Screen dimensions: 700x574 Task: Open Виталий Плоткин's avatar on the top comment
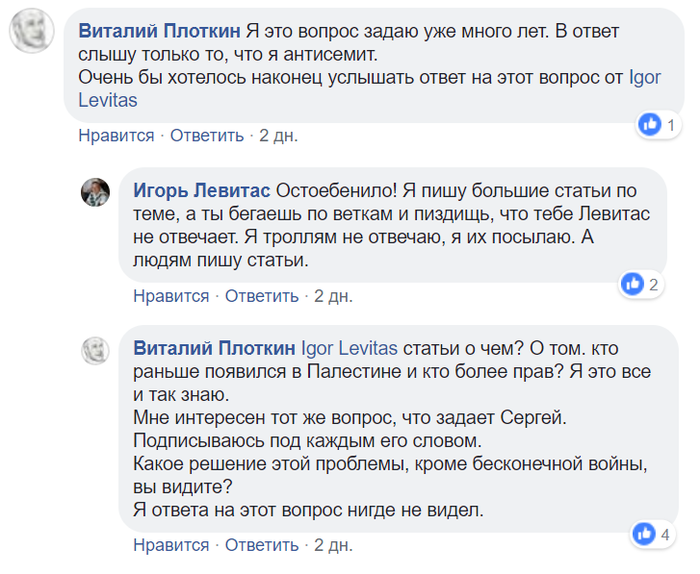coord(32,33)
